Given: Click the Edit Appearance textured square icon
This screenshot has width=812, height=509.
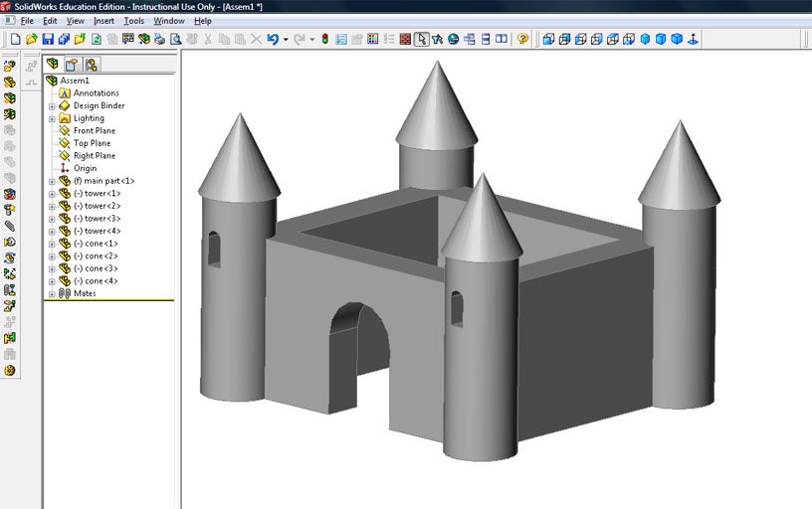Looking at the screenshot, I should 405,39.
